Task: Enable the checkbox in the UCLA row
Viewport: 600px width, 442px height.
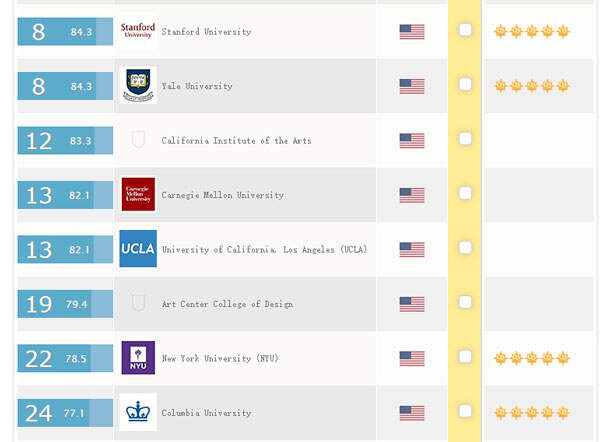Action: click(465, 248)
